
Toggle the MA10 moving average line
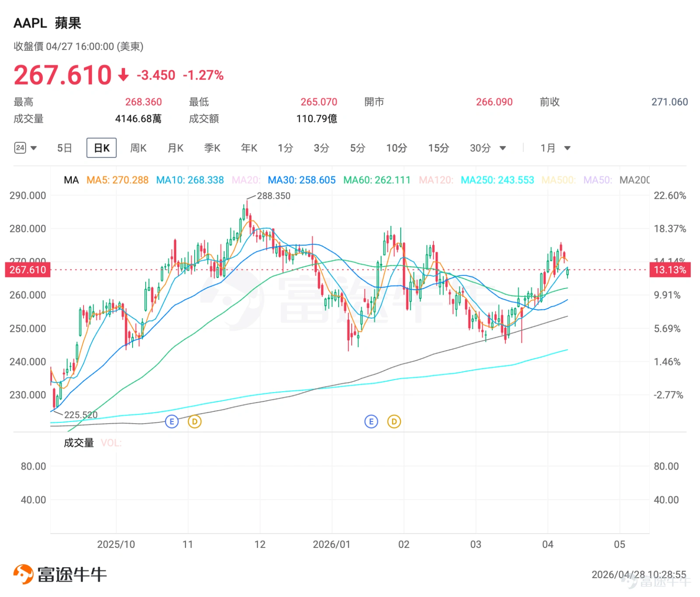[190, 180]
